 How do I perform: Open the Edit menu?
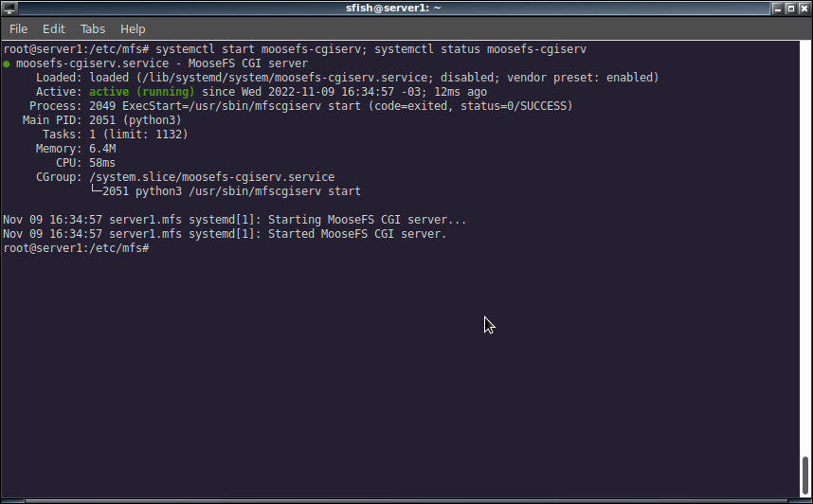tap(54, 29)
